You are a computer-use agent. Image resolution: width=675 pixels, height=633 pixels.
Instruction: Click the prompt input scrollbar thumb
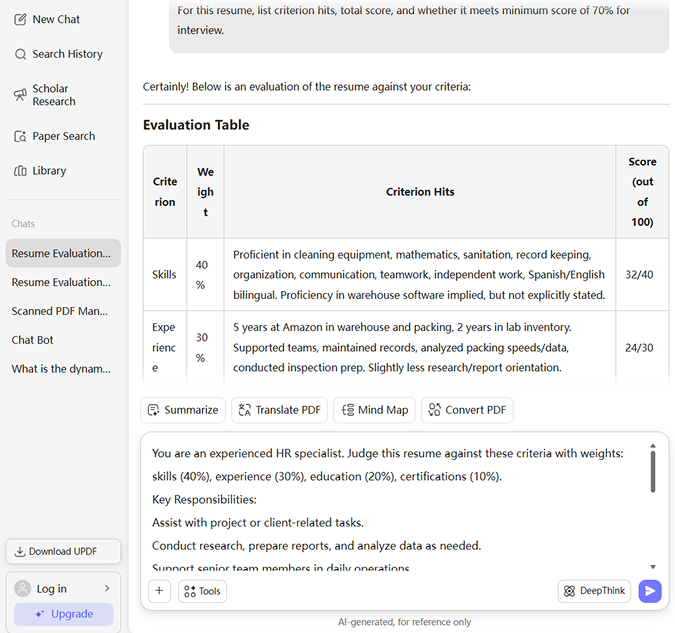653,471
